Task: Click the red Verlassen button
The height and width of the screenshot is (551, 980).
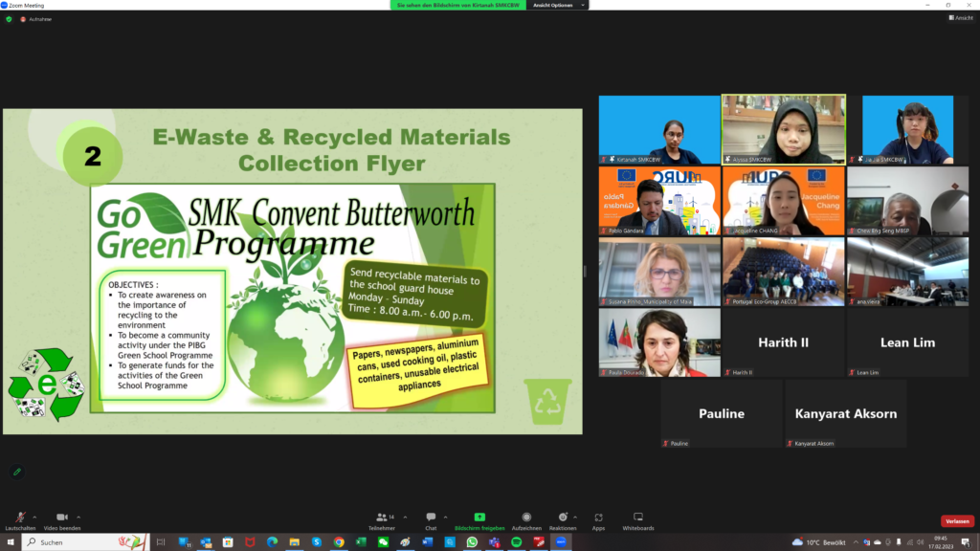Action: point(957,521)
